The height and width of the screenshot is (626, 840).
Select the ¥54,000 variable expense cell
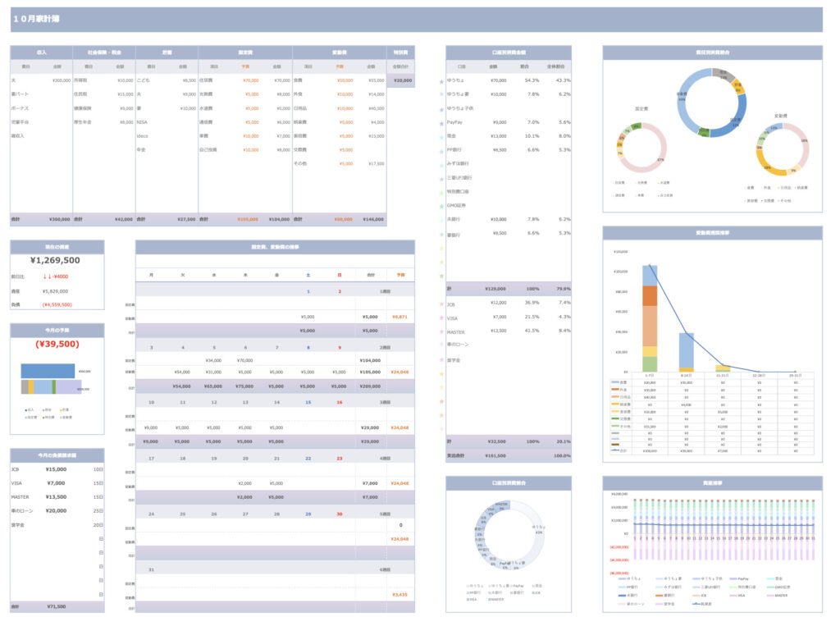click(x=181, y=372)
